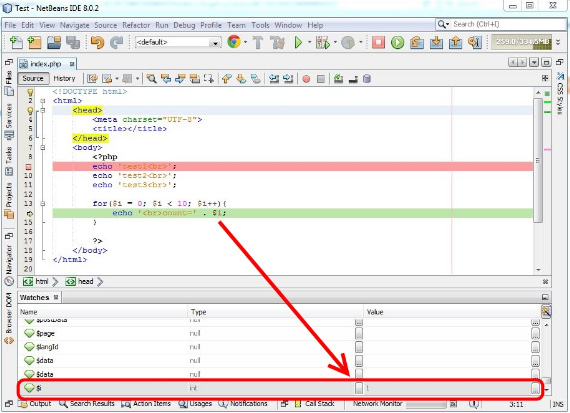Click the Chrome browser icon

click(234, 42)
